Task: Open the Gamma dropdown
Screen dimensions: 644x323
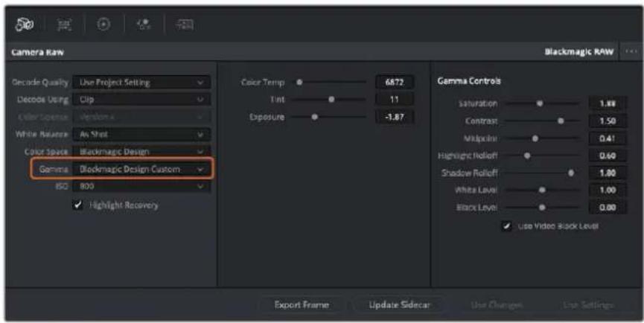Action: [141, 169]
